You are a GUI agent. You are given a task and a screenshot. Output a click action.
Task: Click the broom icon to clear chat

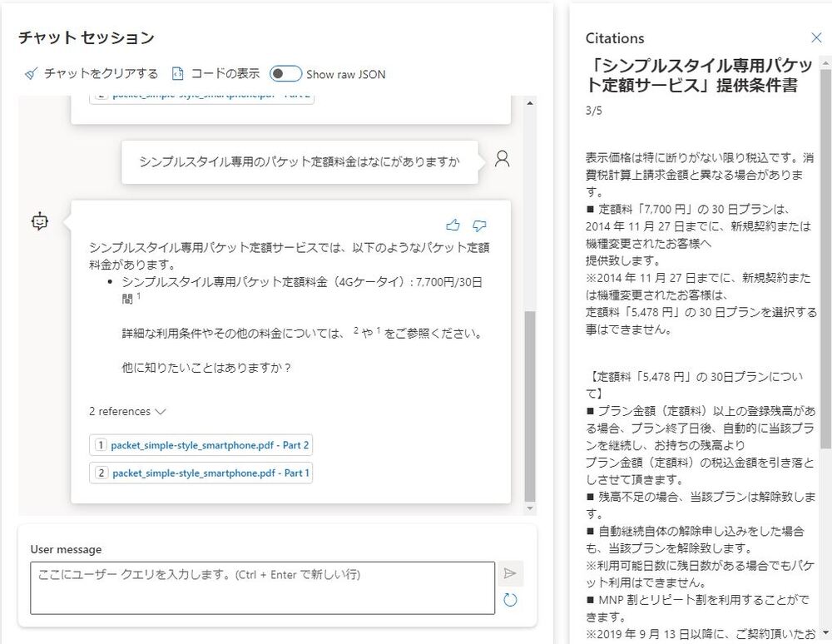pyautogui.click(x=31, y=74)
